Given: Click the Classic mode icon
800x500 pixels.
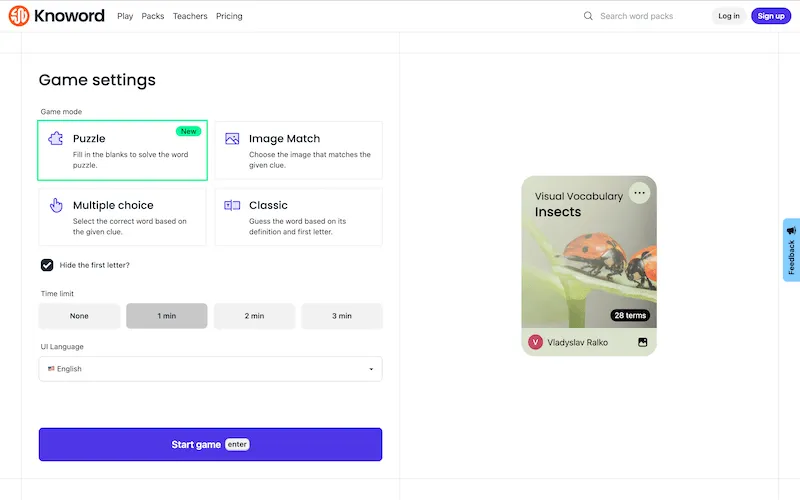Looking at the screenshot, I should click(x=232, y=205).
